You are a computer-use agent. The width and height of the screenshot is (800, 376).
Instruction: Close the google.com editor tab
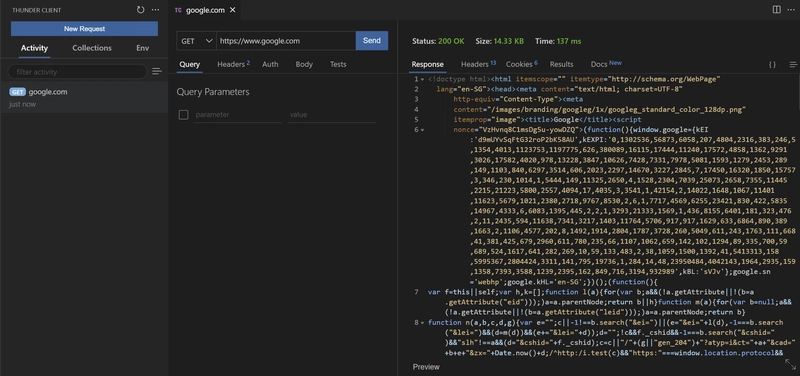[x=233, y=10]
